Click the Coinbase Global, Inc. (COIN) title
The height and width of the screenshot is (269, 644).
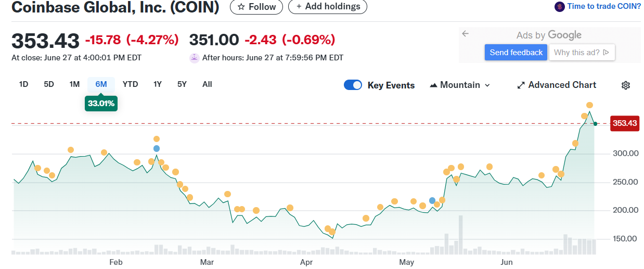(115, 7)
